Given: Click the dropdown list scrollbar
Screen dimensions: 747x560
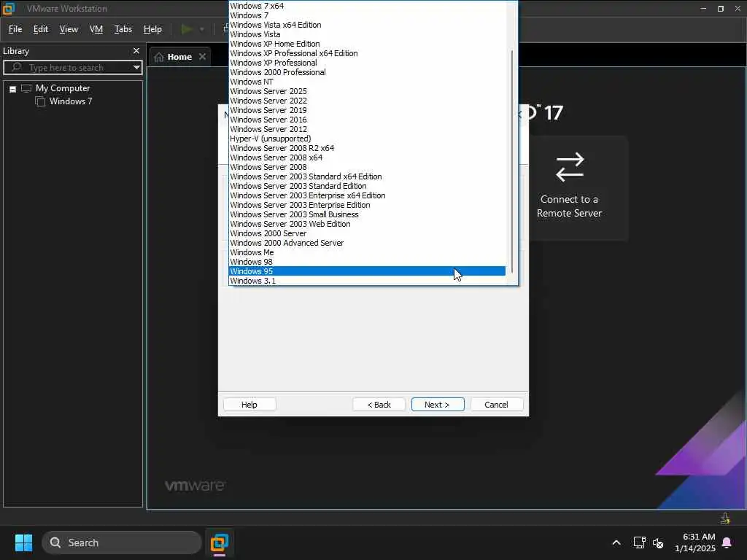Looking at the screenshot, I should 512,161.
